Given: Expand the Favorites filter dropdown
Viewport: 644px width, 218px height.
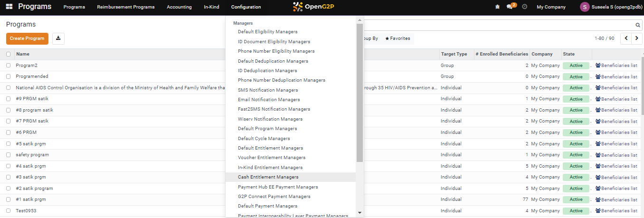Looking at the screenshot, I should tap(398, 38).
